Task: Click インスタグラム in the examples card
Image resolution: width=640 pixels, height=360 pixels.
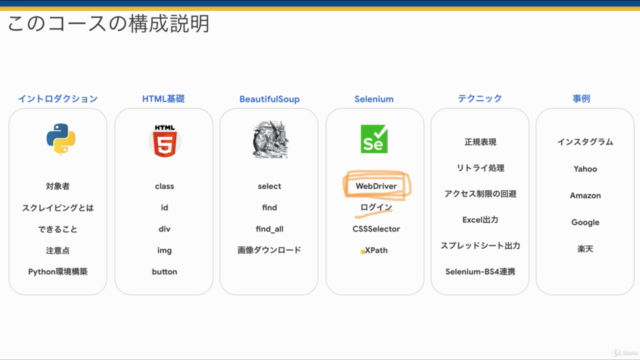Action: click(x=585, y=142)
